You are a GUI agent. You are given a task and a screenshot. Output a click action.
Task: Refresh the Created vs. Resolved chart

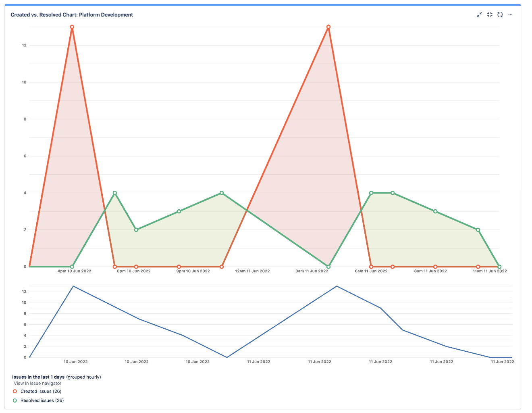pos(500,15)
